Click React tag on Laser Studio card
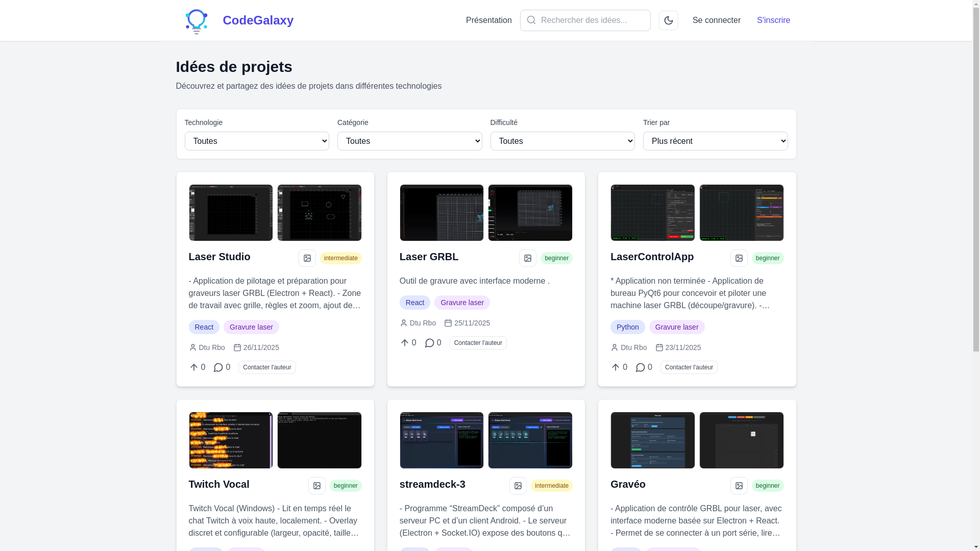980x551 pixels. 204,327
